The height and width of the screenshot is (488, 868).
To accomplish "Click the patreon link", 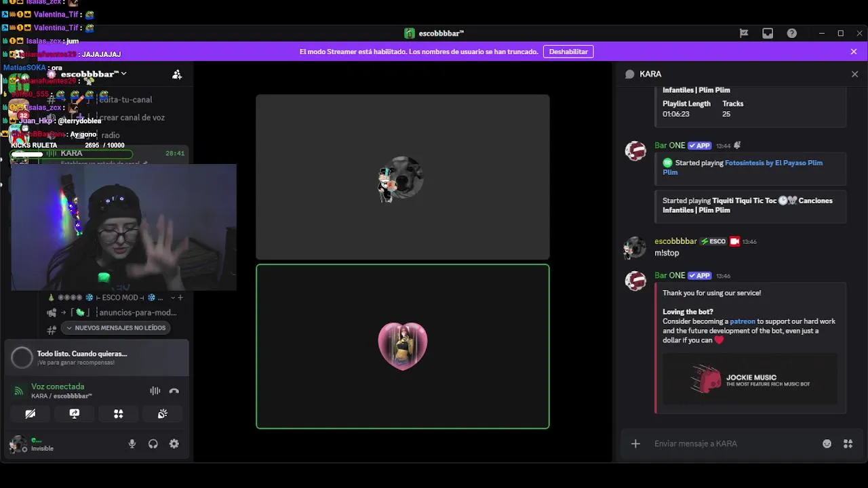I will (x=742, y=321).
